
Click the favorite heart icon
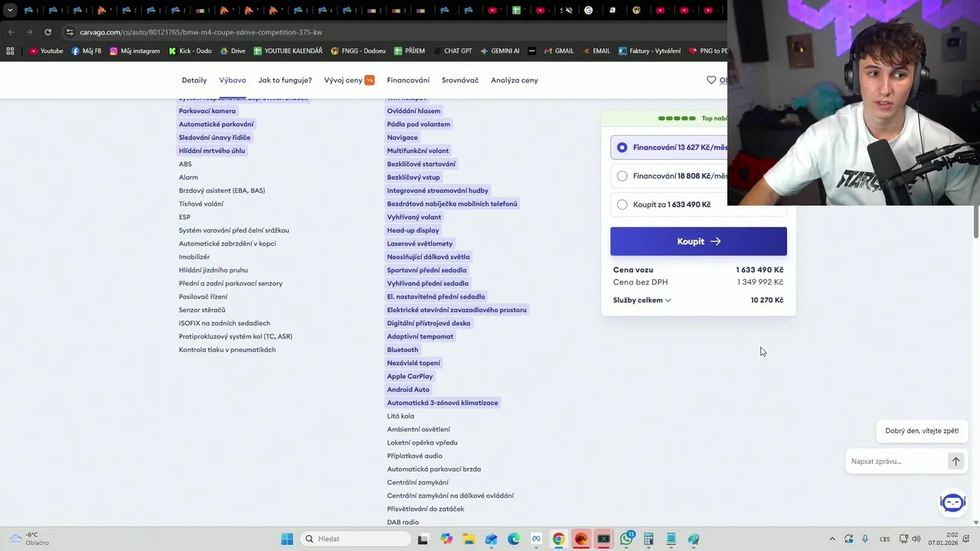coord(711,80)
